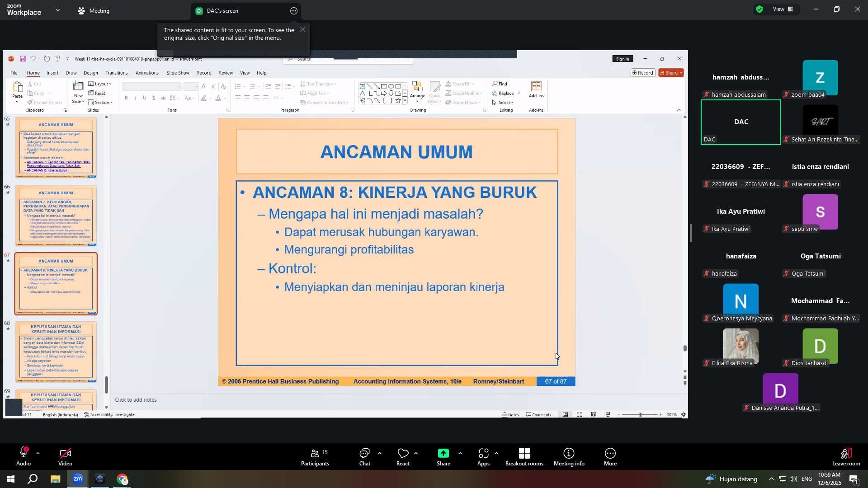Toggle Italic formatting

click(x=135, y=98)
